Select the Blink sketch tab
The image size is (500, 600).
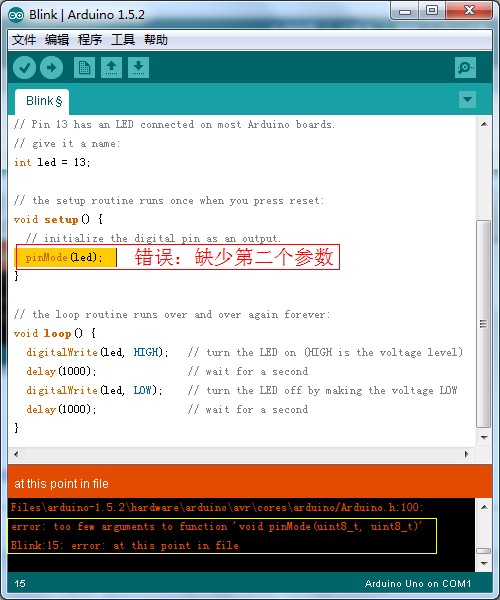[42, 102]
